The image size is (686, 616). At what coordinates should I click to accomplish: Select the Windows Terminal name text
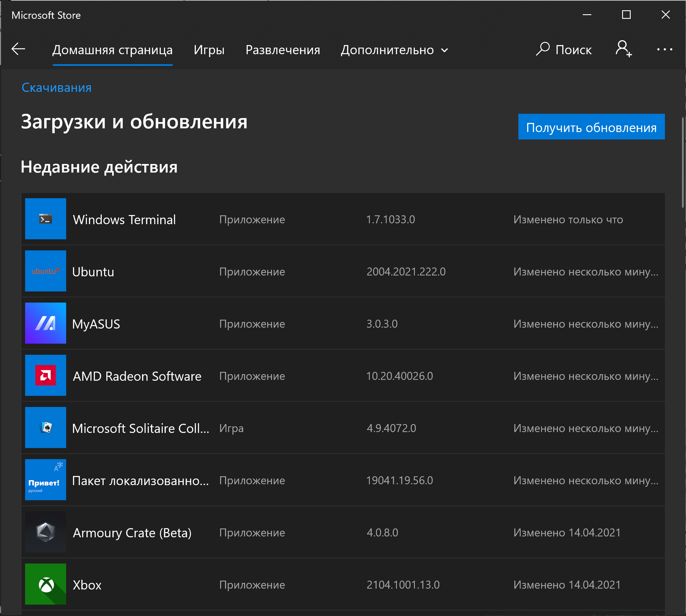pyautogui.click(x=124, y=220)
